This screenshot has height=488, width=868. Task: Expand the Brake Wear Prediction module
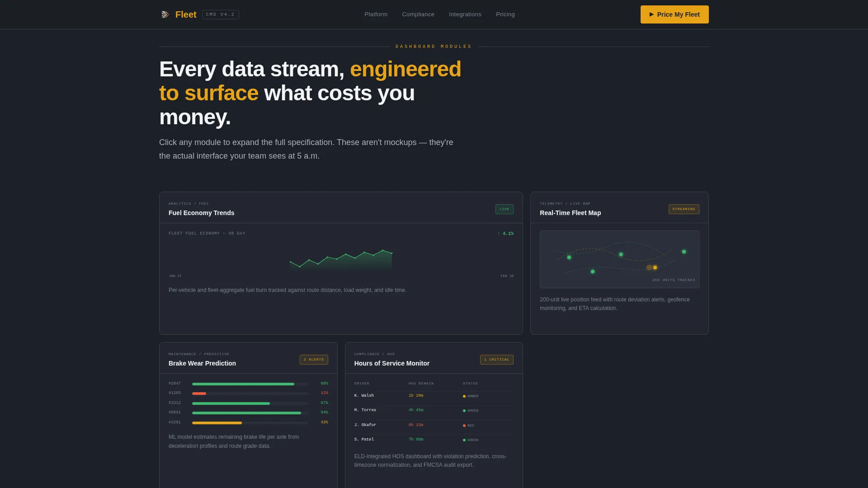248,415
